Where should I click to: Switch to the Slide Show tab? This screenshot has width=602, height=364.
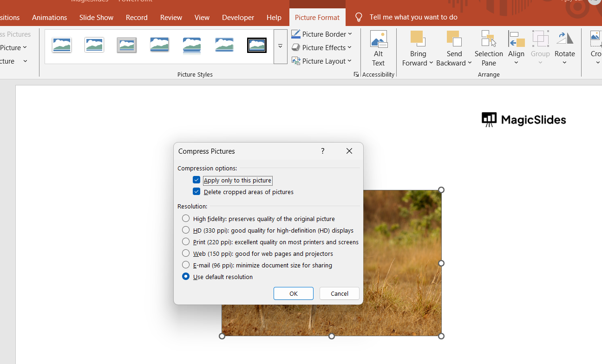pos(96,17)
